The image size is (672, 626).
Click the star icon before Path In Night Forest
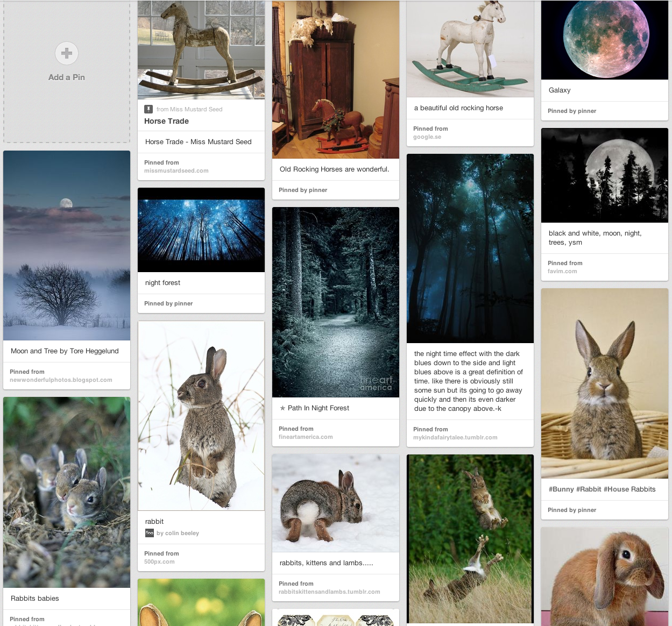(282, 408)
